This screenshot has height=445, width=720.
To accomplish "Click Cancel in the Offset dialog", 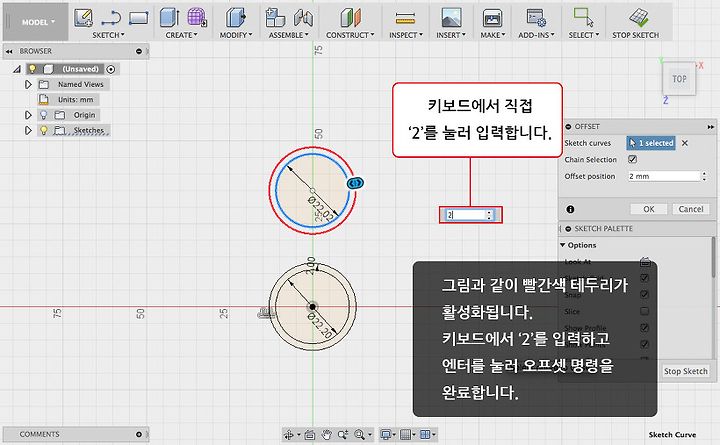I will pos(691,209).
